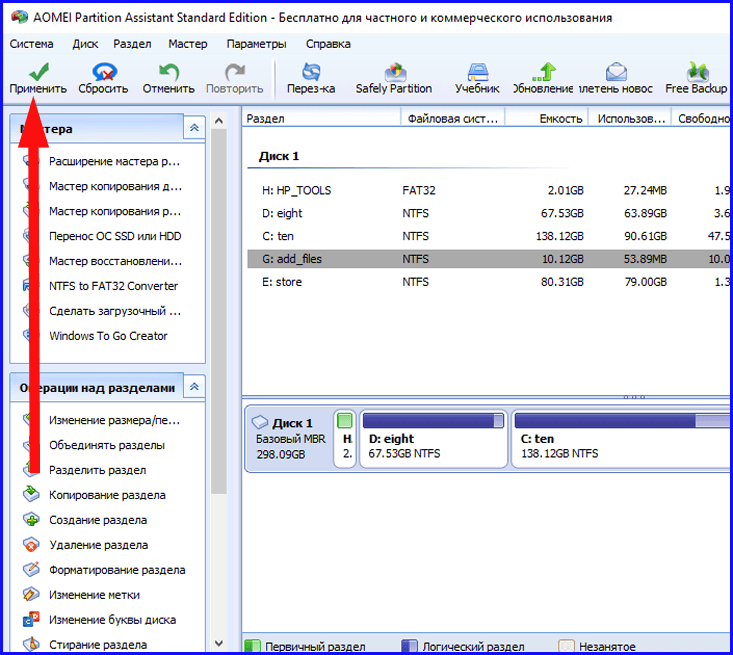Click the Диск 1 drive icon in disk map
This screenshot has width=733, height=655.
pyautogui.click(x=260, y=422)
